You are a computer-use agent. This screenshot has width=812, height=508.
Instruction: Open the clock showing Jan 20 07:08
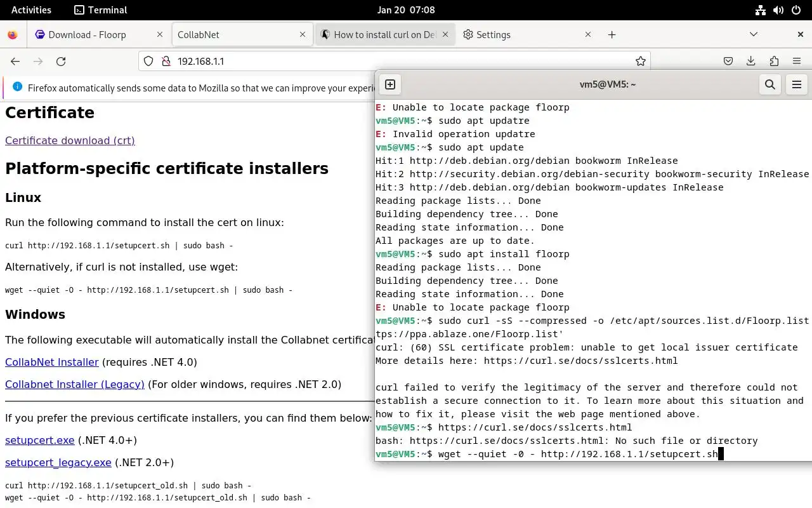tap(406, 10)
